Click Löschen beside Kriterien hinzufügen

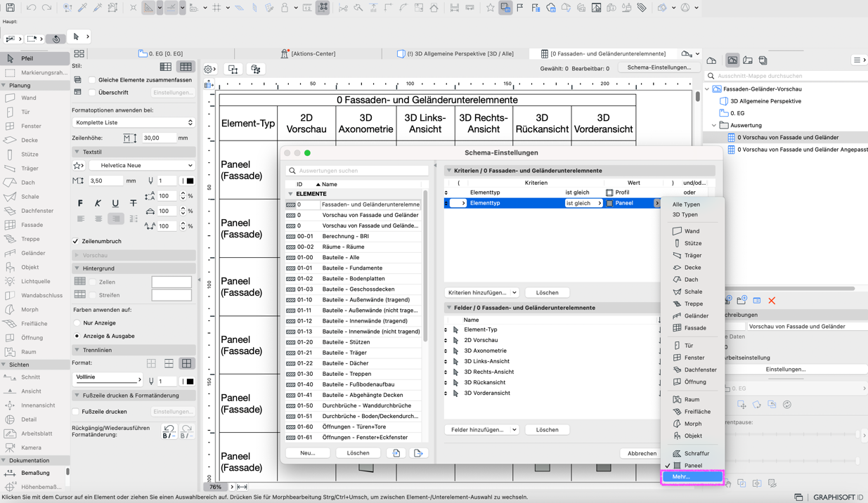(547, 292)
